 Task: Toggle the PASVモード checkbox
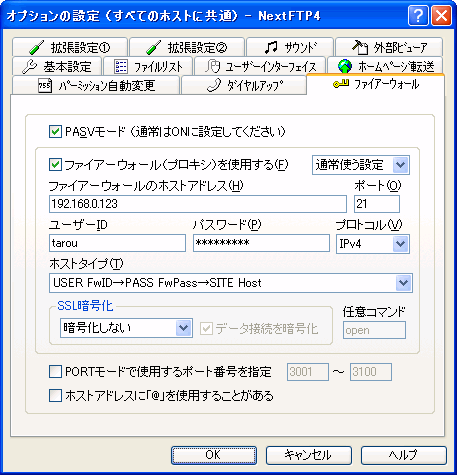55,132
